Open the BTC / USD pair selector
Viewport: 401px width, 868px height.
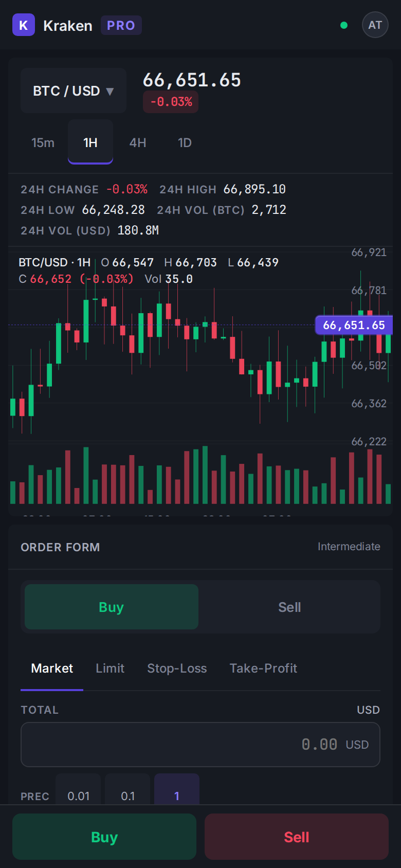(74, 91)
